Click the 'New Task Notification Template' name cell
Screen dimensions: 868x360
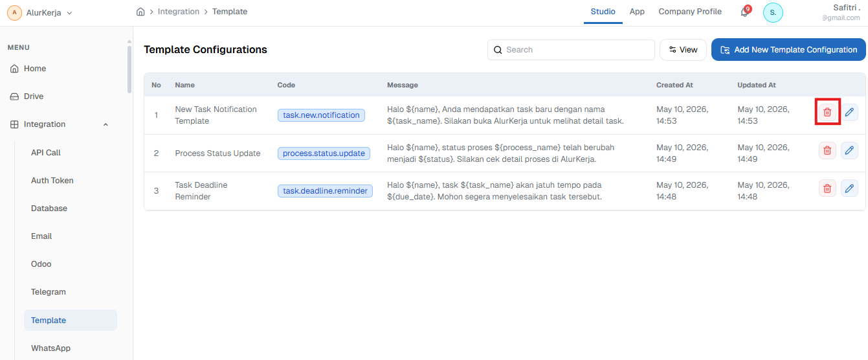tap(216, 115)
